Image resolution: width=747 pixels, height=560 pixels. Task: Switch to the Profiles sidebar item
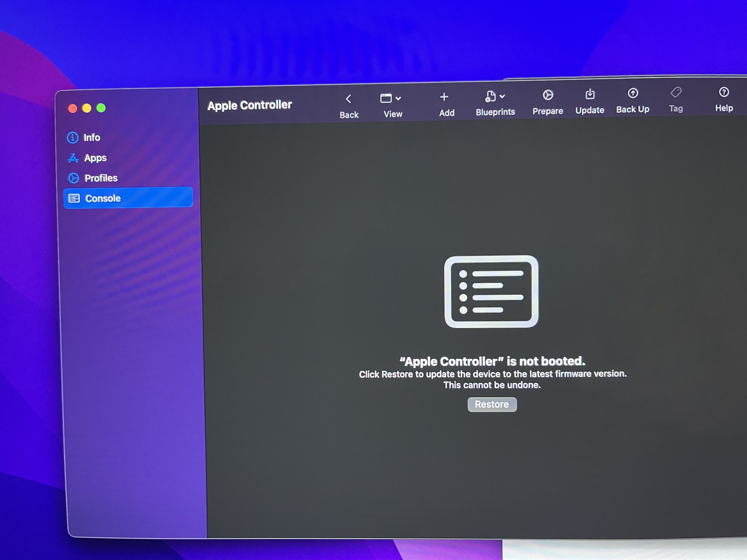click(101, 178)
